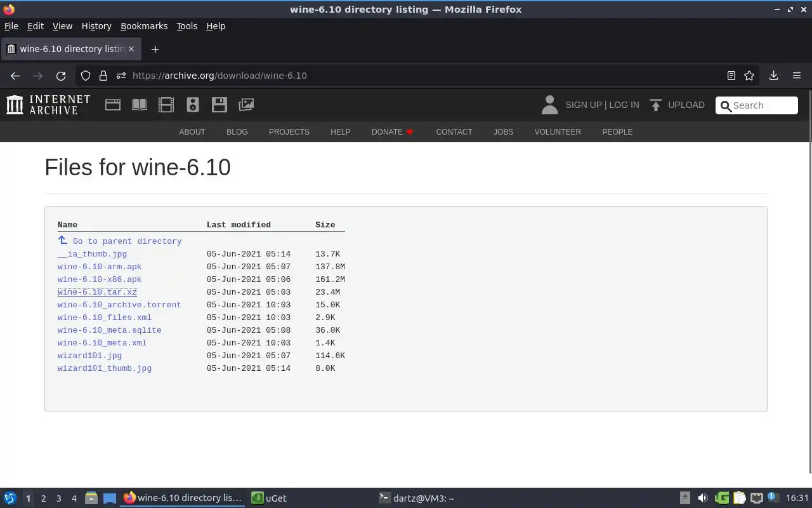Image resolution: width=812 pixels, height=508 pixels.
Task: Open the Images icon in Archive nav
Action: tap(246, 105)
